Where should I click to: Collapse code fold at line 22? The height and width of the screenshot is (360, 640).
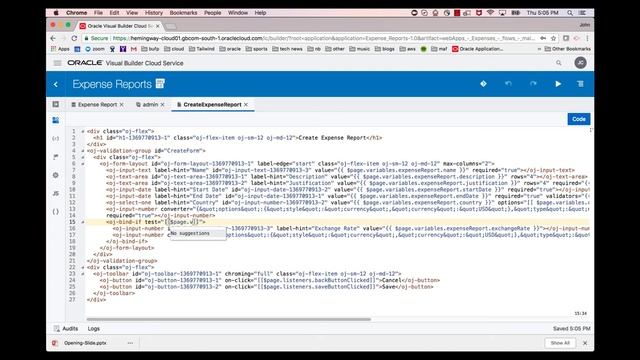[82, 268]
